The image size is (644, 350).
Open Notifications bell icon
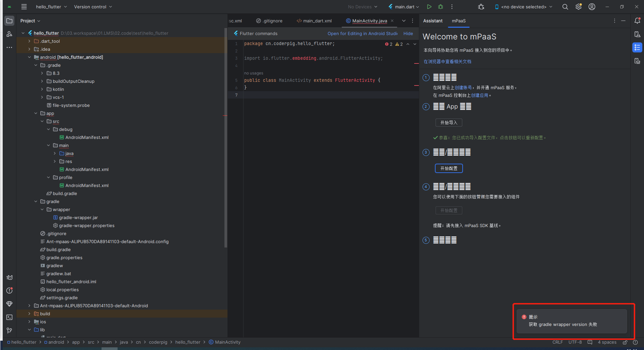tap(637, 21)
